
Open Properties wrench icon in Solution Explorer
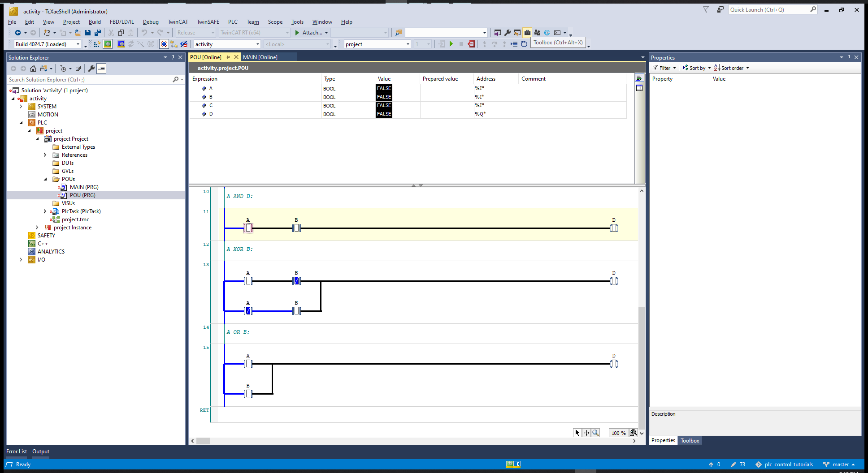(91, 69)
